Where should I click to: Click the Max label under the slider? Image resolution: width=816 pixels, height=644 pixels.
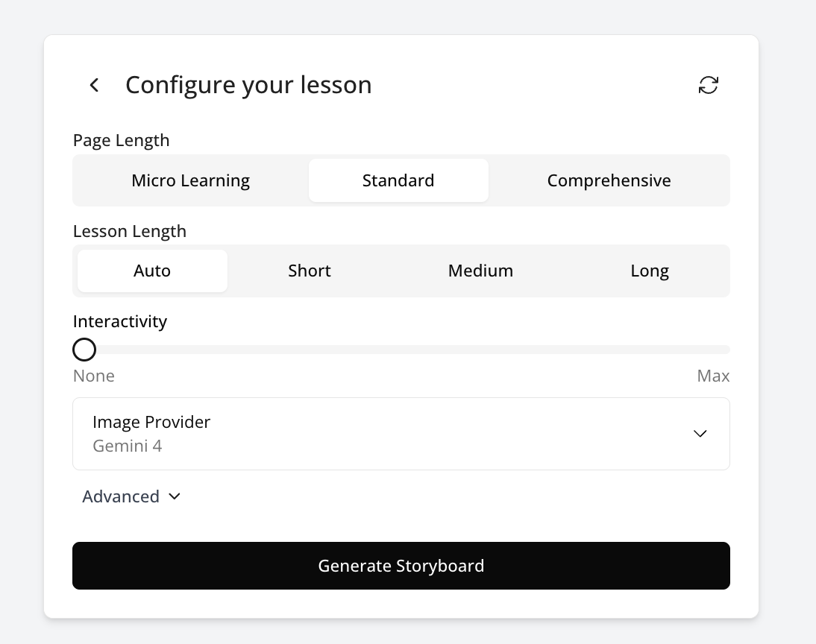coord(713,376)
